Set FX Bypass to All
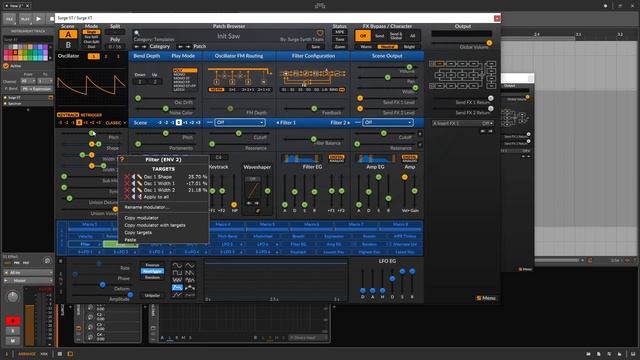640x360 pixels. 412,36
